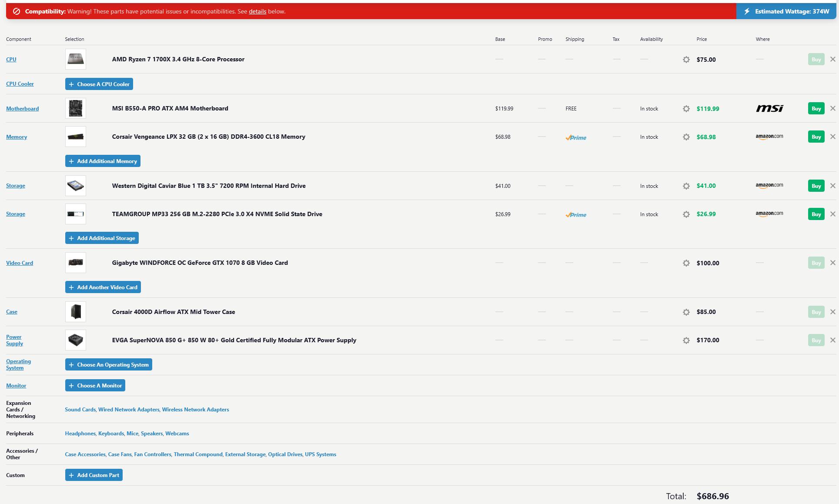The height and width of the screenshot is (504, 839).
Task: Click Choose A Monitor button
Action: pos(95,385)
